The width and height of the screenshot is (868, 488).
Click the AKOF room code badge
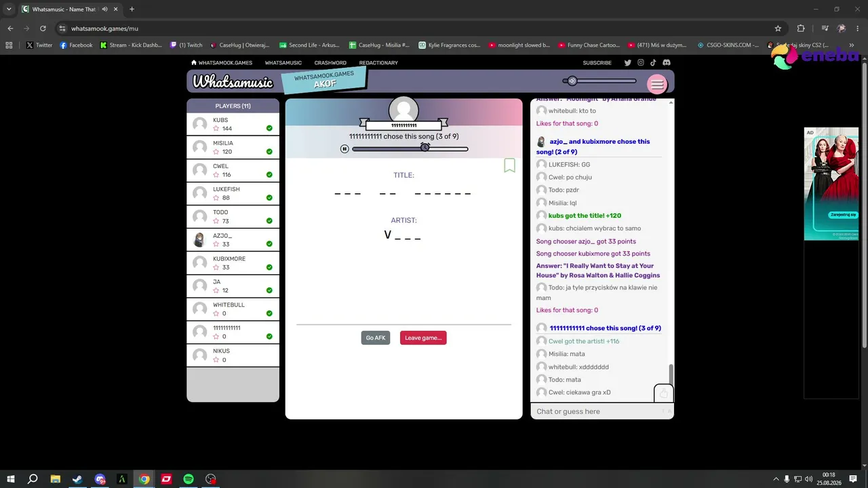(324, 80)
